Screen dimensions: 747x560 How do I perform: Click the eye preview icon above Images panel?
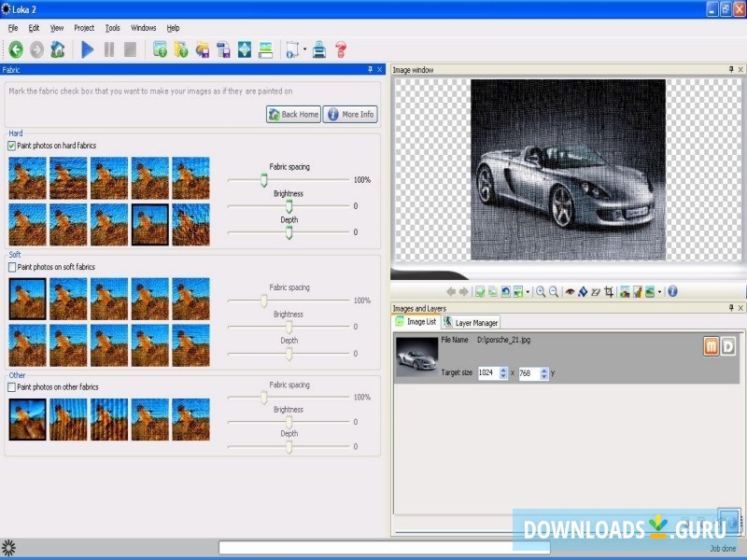point(570,292)
